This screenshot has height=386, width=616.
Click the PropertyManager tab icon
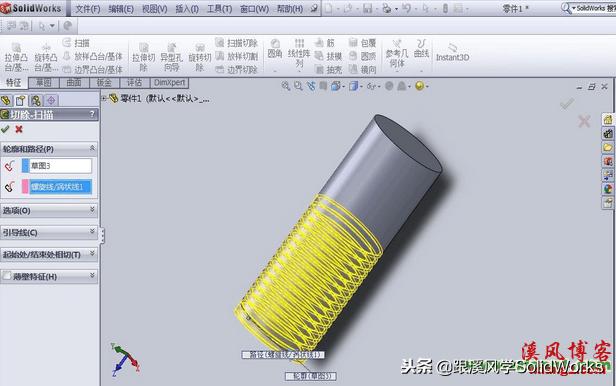20,101
